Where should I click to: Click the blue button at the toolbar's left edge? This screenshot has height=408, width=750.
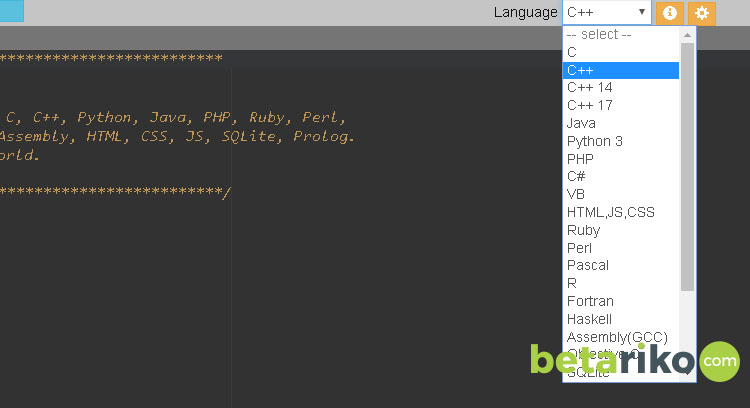point(11,11)
